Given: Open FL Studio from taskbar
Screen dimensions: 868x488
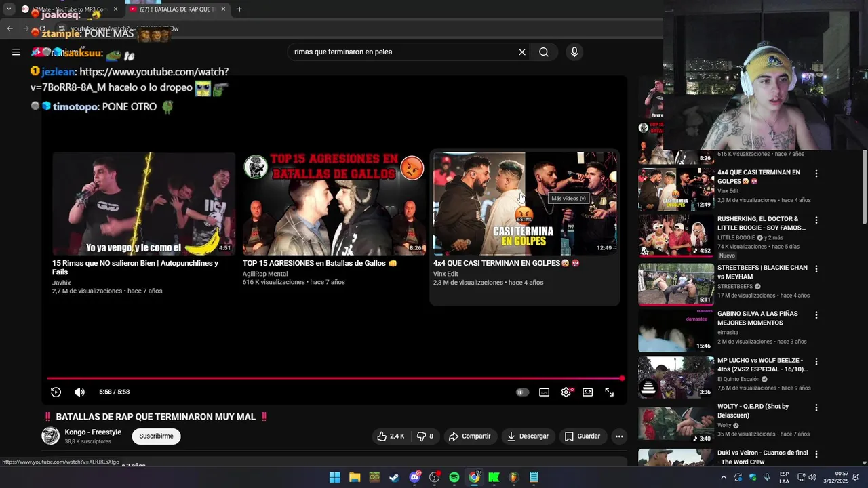Looking at the screenshot, I should point(514,477).
